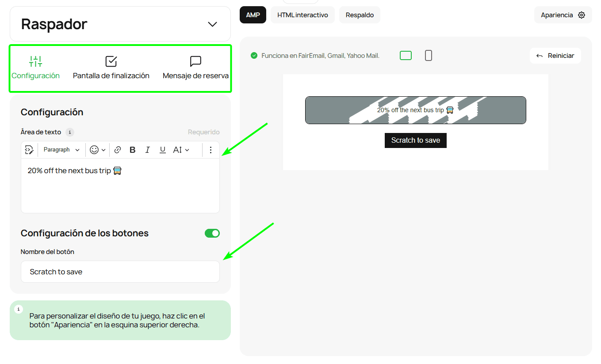Open the Raspador template dropdown
The height and width of the screenshot is (364, 601).
(212, 24)
